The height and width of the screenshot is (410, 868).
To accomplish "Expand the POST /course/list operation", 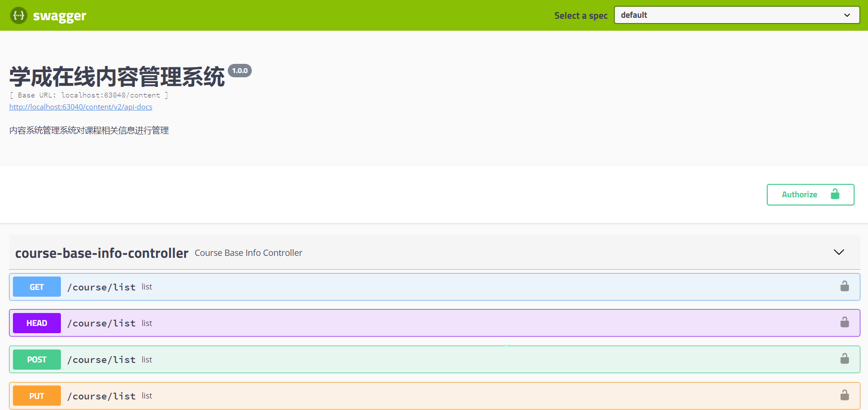I will pyautogui.click(x=434, y=360).
